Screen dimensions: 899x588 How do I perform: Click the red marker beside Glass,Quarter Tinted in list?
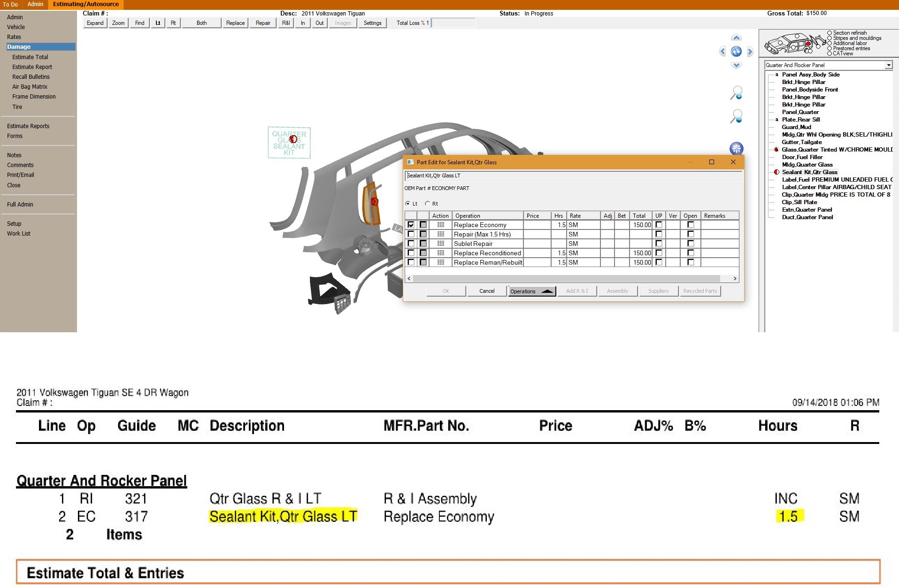(776, 150)
